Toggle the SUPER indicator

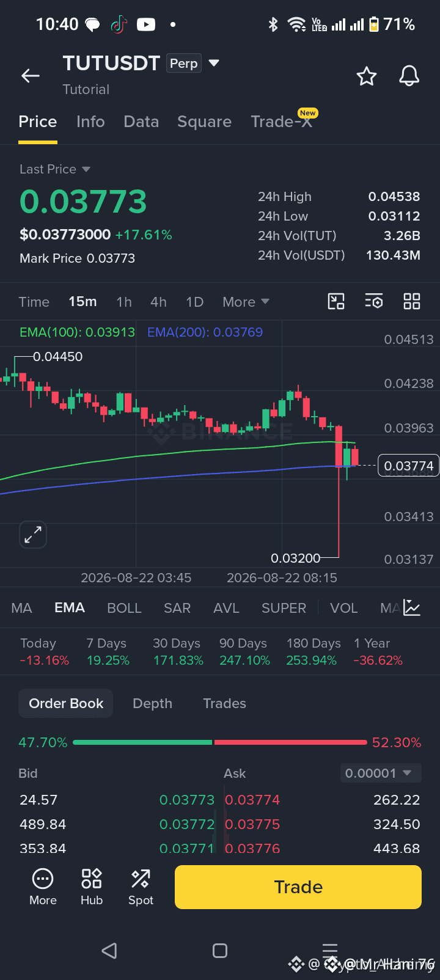coord(284,608)
